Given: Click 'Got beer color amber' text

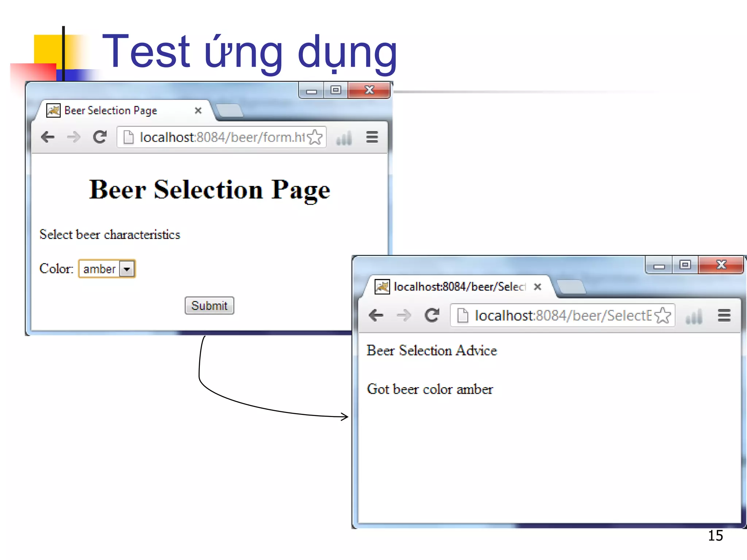Looking at the screenshot, I should pyautogui.click(x=430, y=389).
